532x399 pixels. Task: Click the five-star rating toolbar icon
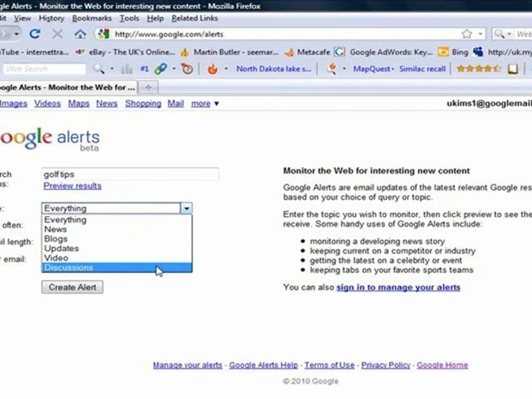[479, 69]
